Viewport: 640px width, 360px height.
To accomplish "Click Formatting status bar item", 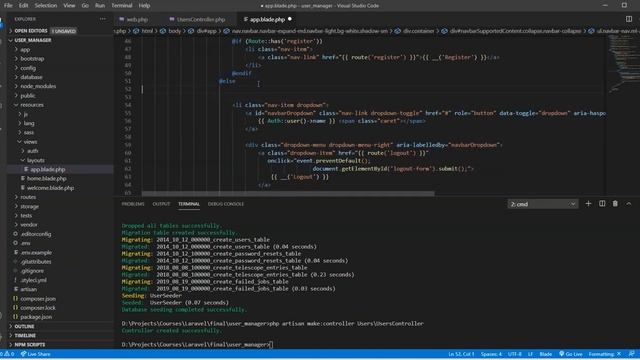I will [604, 354].
